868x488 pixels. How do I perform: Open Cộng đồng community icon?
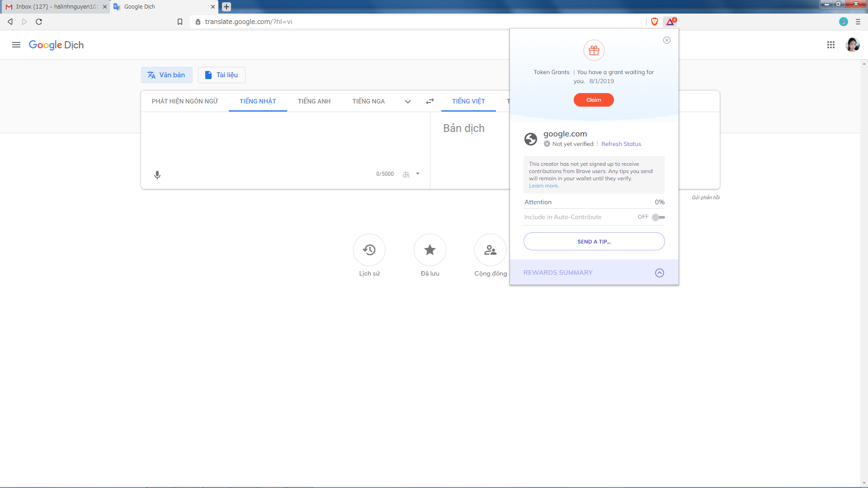490,250
